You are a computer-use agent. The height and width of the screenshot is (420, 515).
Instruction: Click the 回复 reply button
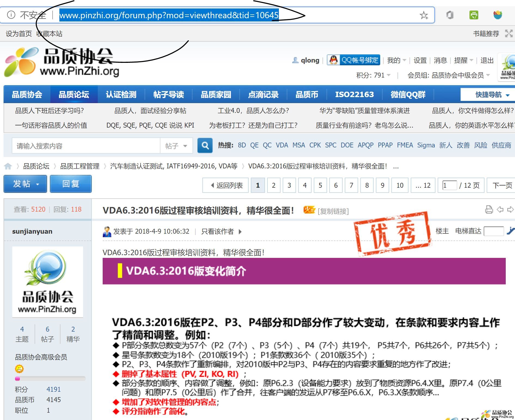[x=71, y=184]
